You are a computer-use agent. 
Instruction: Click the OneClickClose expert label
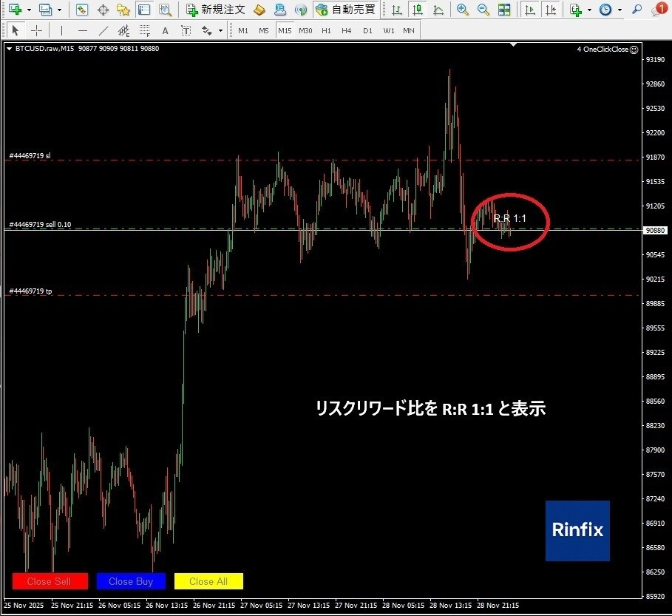click(607, 50)
